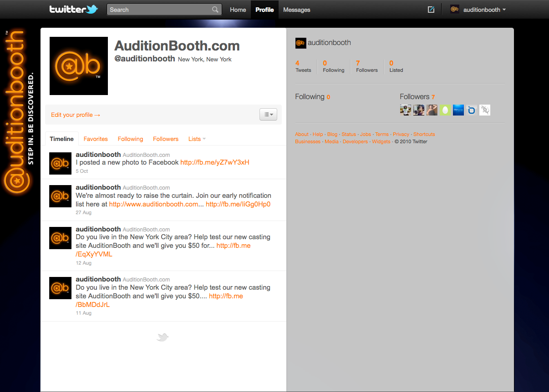Open the Blog footer link
Viewport: 549px width, 392px height.
coord(332,134)
